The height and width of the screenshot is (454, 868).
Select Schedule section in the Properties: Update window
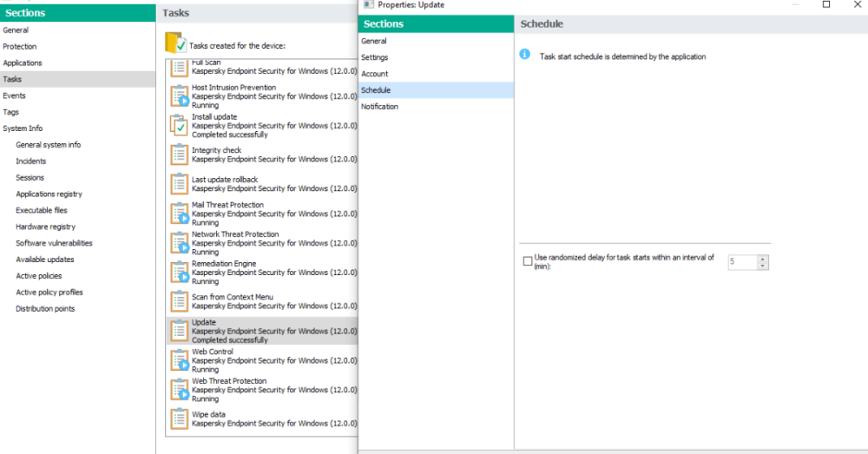437,90
